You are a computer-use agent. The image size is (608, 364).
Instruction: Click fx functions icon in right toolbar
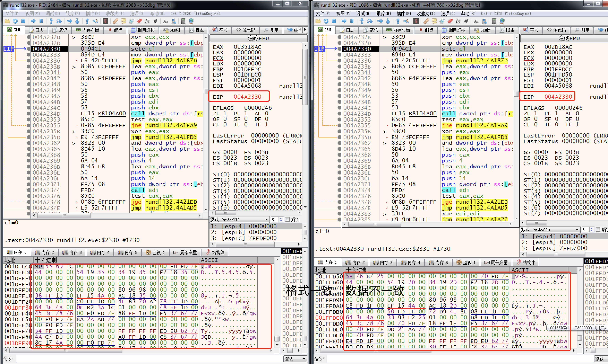pos(458,21)
